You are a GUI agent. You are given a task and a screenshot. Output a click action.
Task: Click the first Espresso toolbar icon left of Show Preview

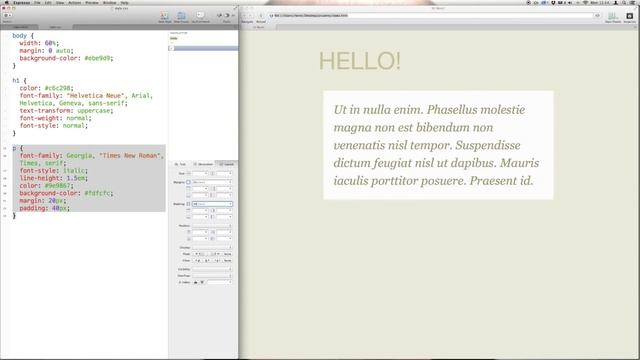pos(164,16)
